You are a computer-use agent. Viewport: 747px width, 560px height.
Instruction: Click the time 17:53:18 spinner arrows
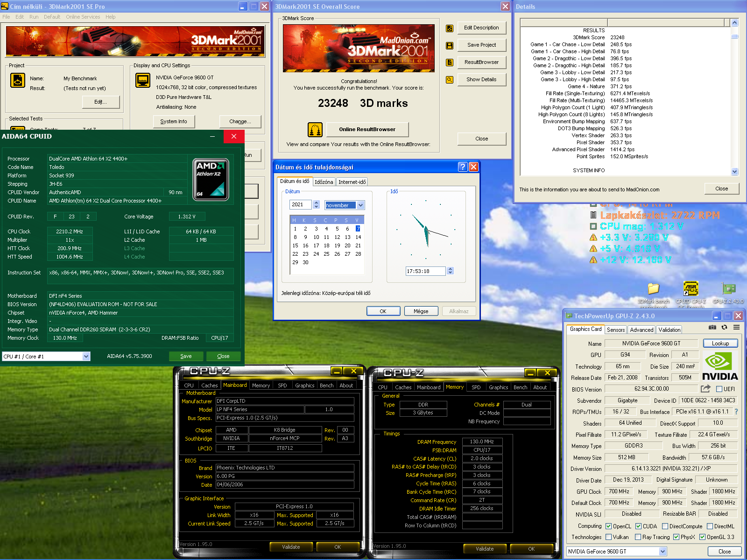coord(450,271)
